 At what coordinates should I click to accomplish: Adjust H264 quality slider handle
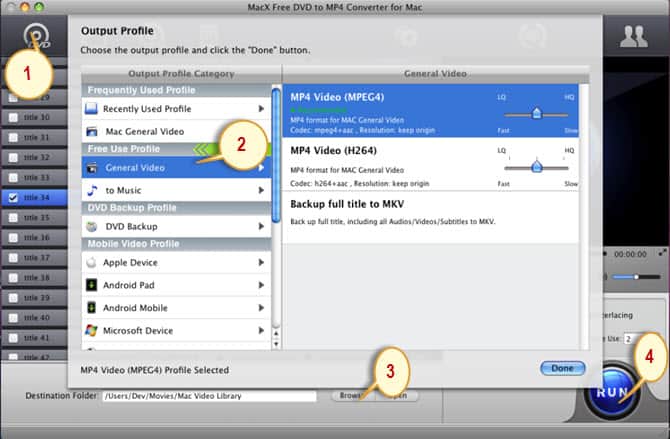click(x=537, y=167)
